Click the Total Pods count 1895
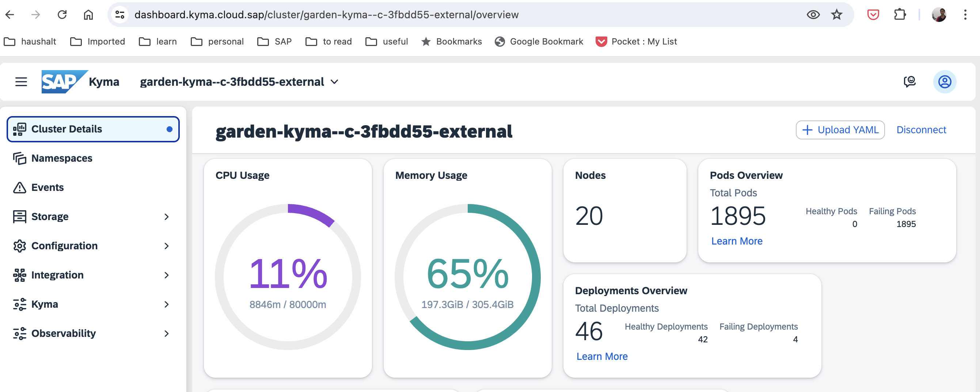The height and width of the screenshot is (392, 980). click(x=738, y=216)
